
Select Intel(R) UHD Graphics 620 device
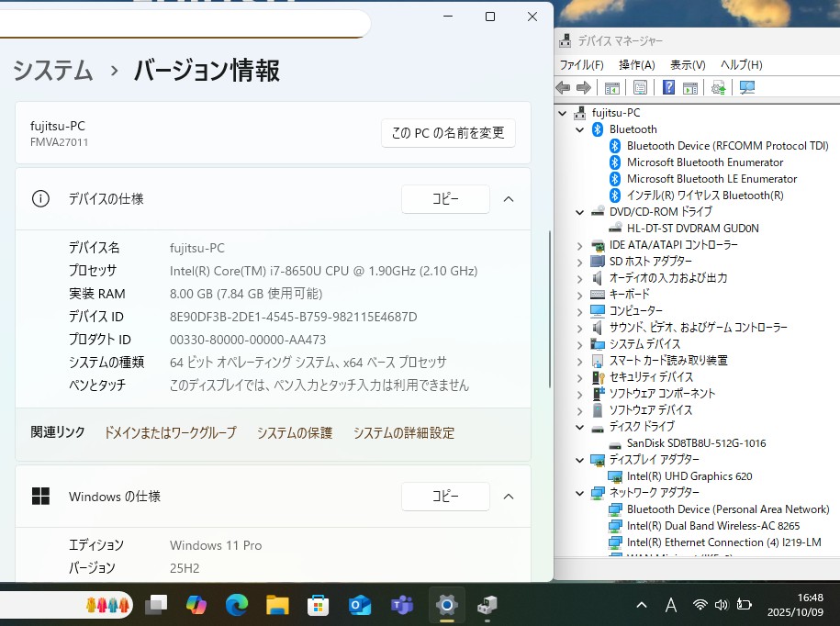click(689, 476)
